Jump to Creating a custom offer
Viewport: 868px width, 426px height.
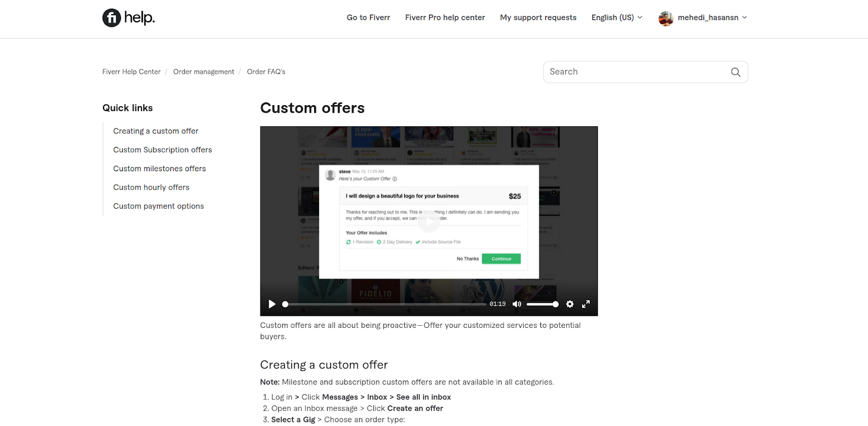156,131
